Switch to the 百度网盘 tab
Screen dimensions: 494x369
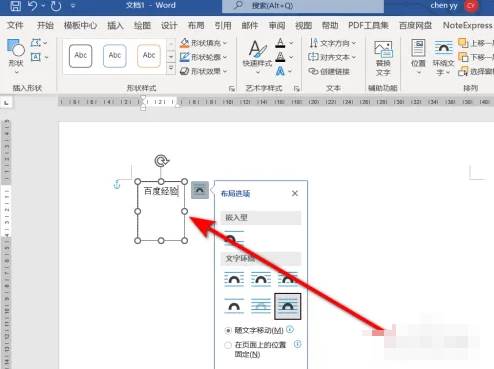pos(415,25)
